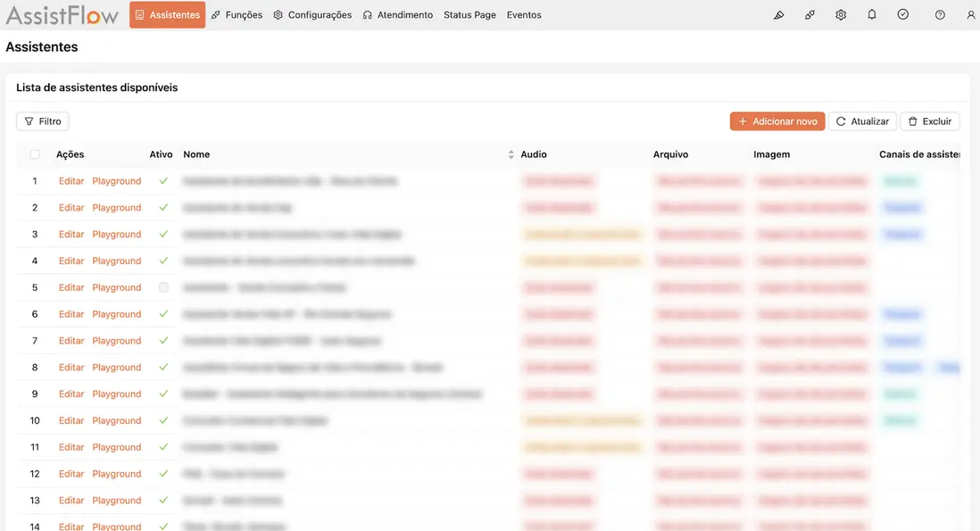Screen dimensions: 980x531
Task: Click Editar in row 6
Action: coord(71,314)
